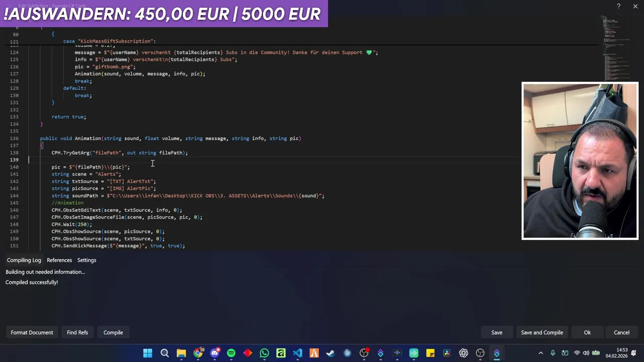Click the picSource "[IMG] AlertPic" line
The width and height of the screenshot is (644, 362).
(104, 189)
